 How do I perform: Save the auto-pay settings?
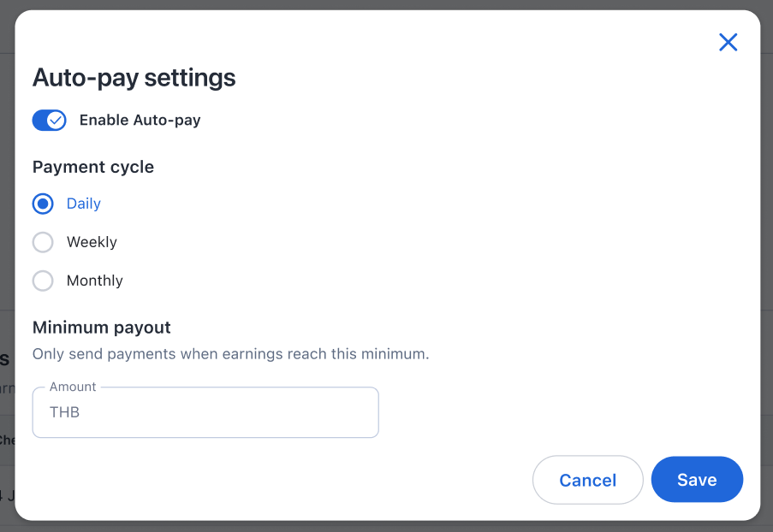click(x=697, y=480)
